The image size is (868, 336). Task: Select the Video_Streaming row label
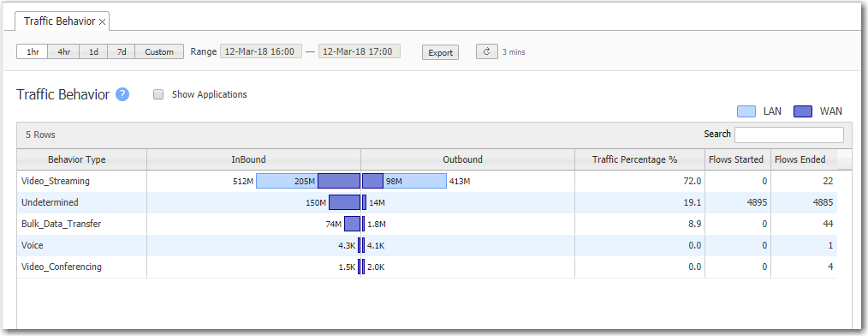click(x=56, y=181)
